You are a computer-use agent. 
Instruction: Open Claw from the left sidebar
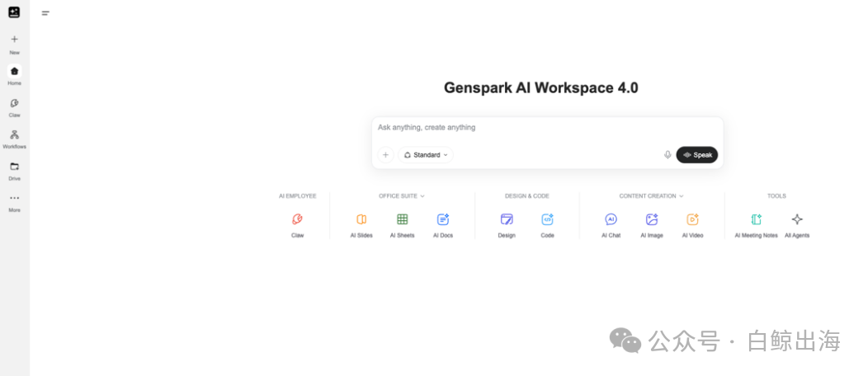click(x=14, y=107)
